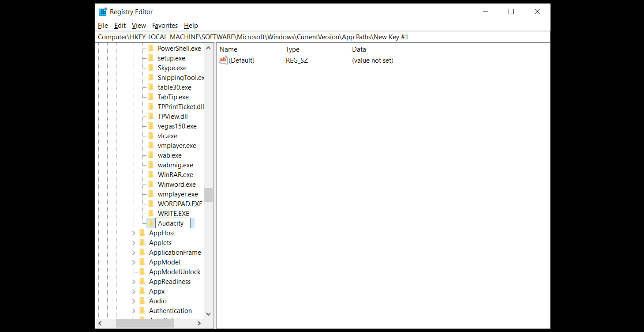Expand the AppReadiness key

point(134,282)
